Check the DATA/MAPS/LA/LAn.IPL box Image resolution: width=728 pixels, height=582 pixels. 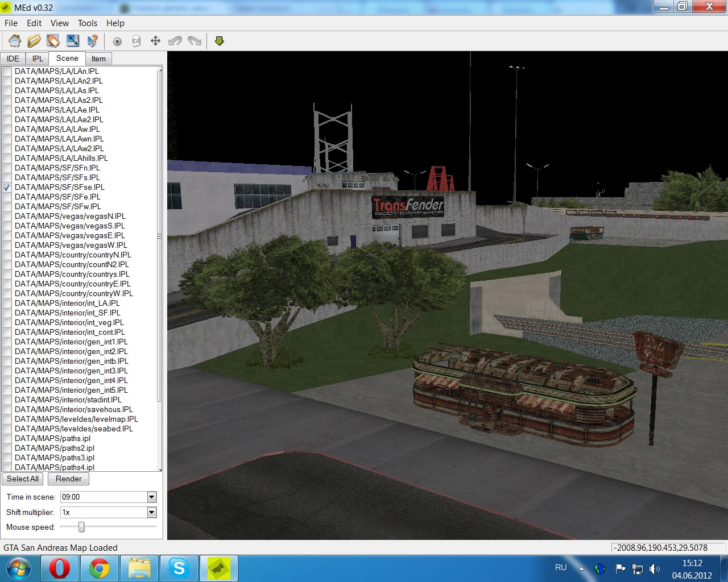coord(7,71)
